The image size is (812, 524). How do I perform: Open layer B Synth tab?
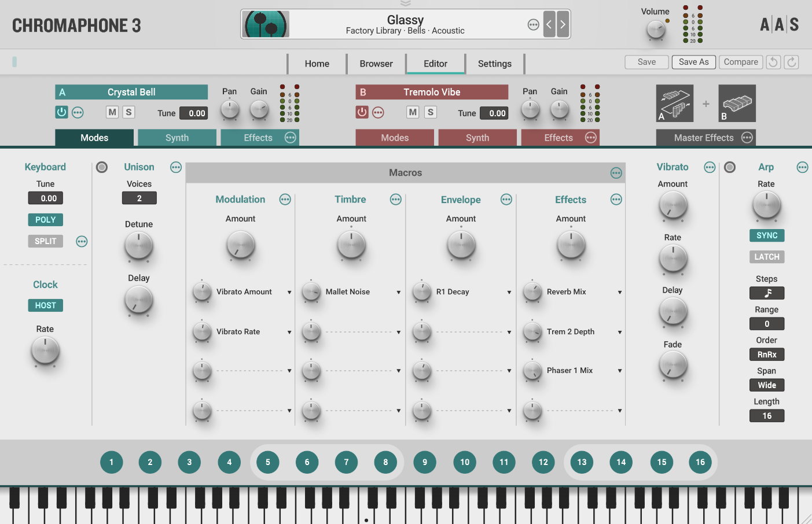(477, 138)
